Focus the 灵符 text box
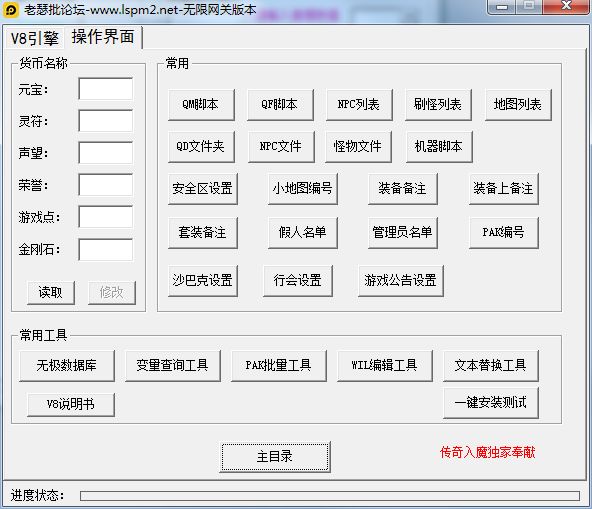Viewport: 592px width, 509px height. coord(106,121)
